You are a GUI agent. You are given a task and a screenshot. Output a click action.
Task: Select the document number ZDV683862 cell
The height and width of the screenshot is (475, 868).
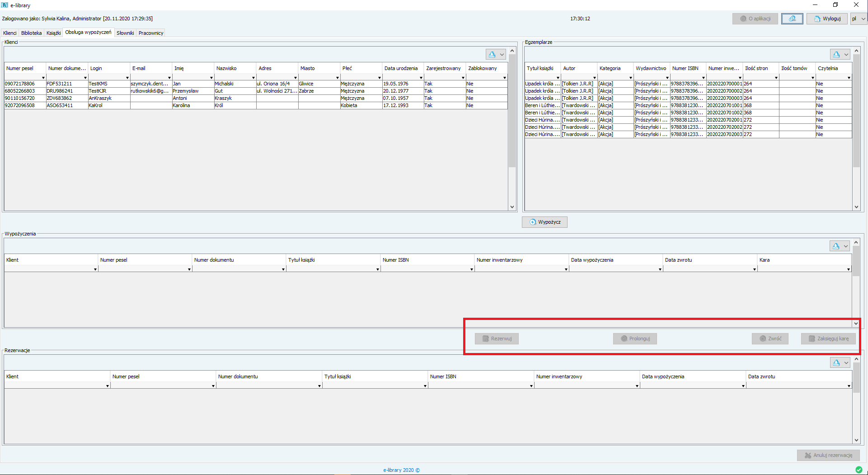click(67, 98)
